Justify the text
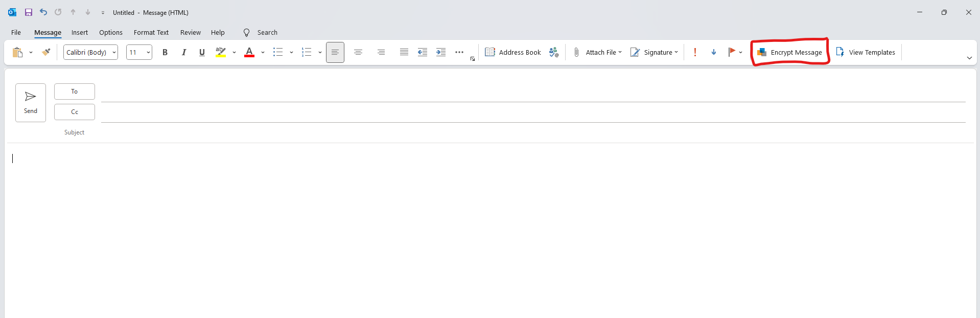 pos(404,52)
